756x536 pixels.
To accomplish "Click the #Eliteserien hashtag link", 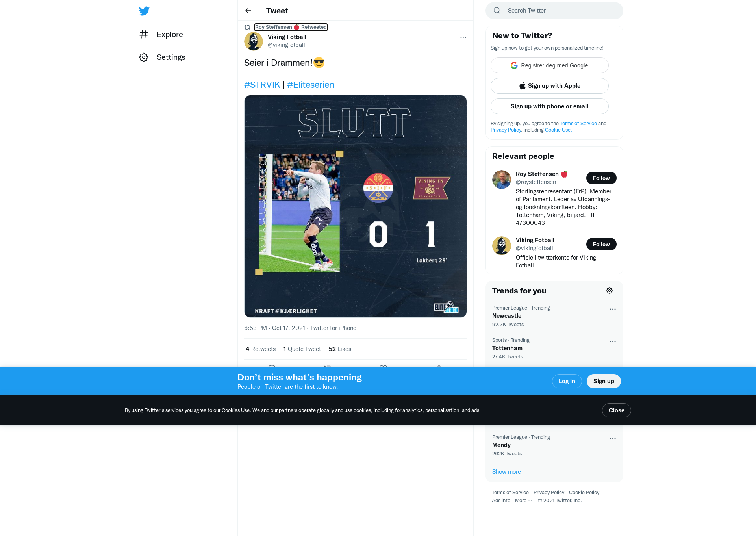I will (x=310, y=85).
